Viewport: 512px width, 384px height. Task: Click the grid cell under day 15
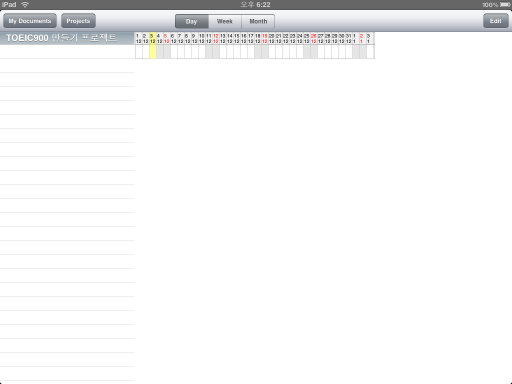coord(237,52)
